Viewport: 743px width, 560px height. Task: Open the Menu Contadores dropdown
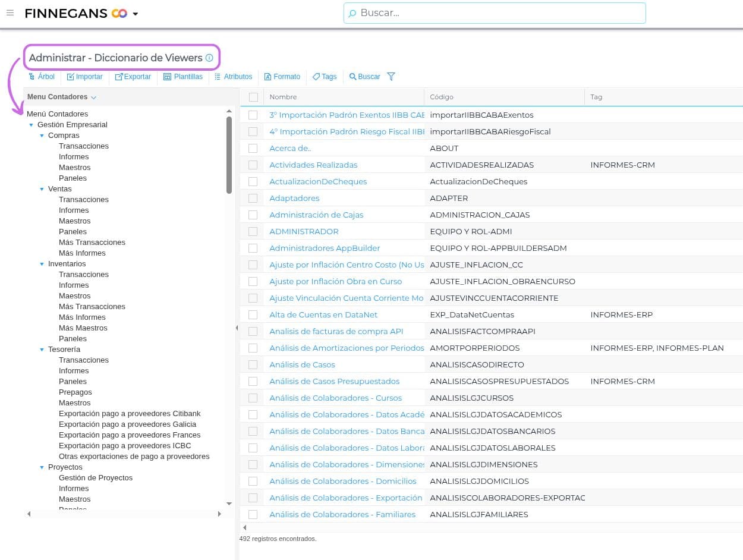click(62, 97)
